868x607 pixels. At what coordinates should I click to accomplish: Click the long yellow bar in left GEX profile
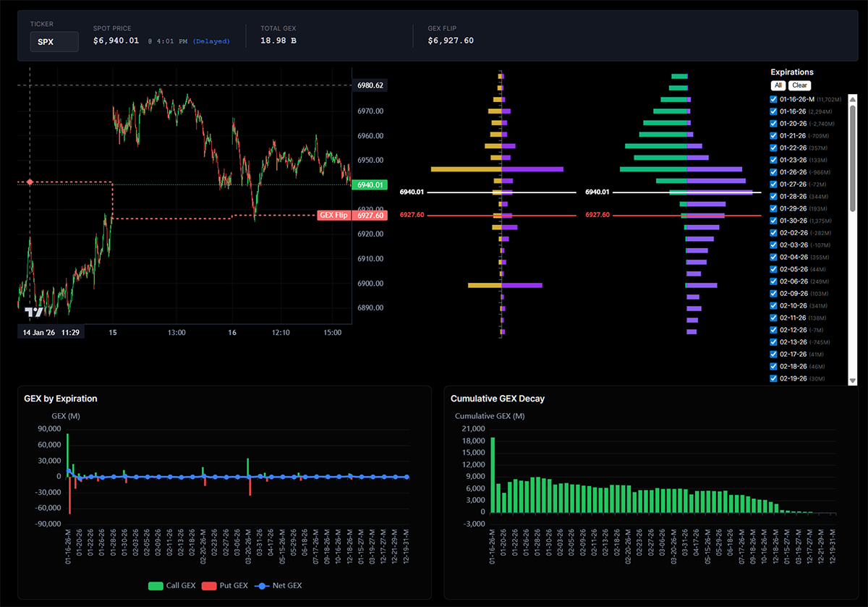[467, 169]
